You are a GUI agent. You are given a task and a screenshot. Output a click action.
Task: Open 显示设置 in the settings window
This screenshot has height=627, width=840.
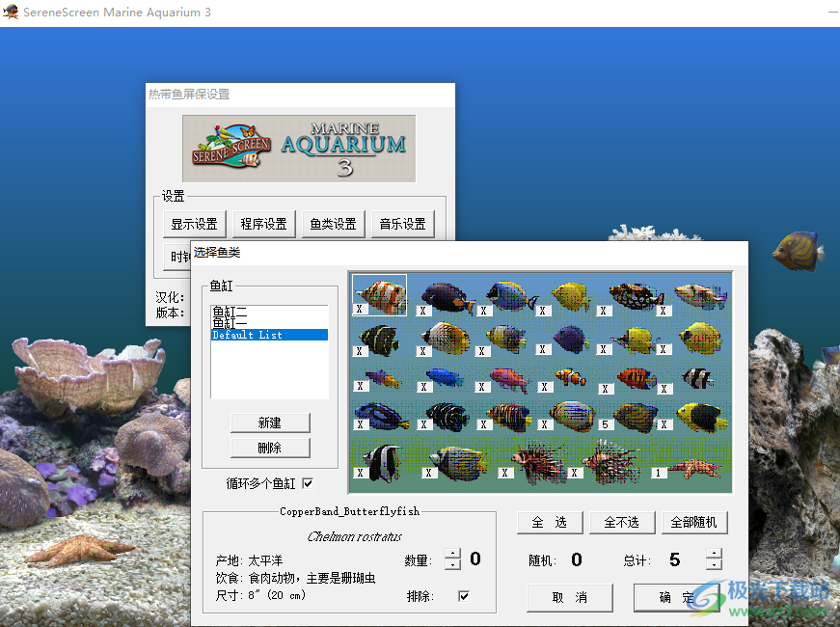pos(195,224)
